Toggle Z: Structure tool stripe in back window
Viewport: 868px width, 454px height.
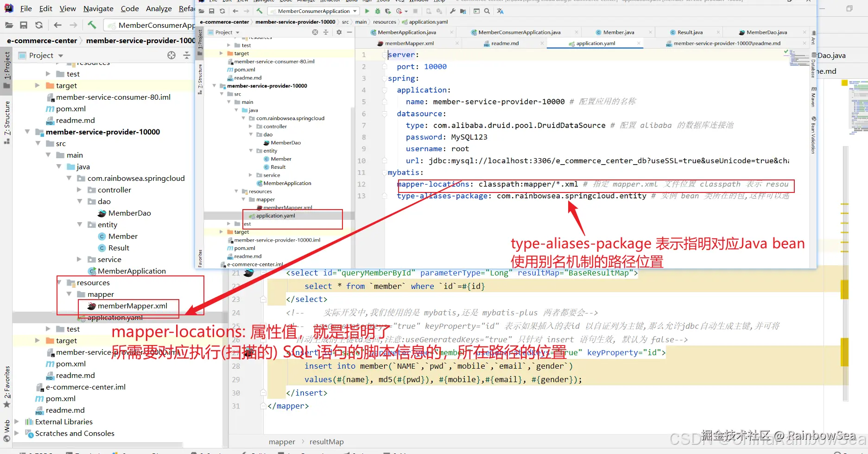pyautogui.click(x=7, y=122)
